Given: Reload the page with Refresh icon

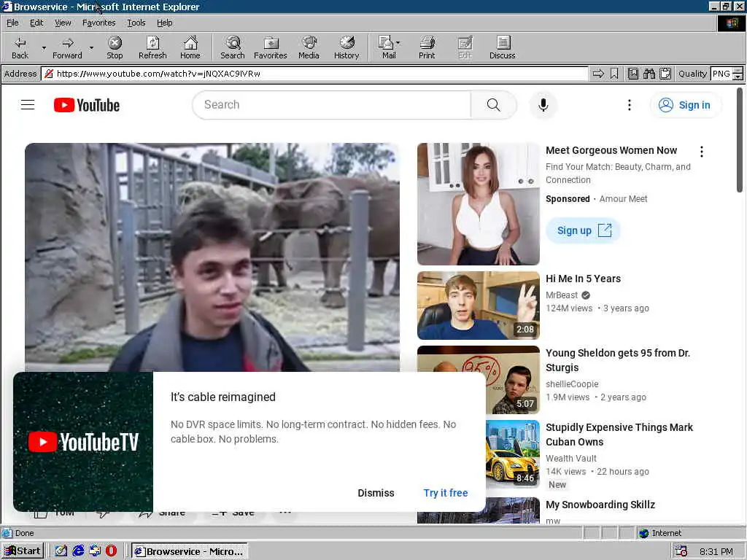Looking at the screenshot, I should pyautogui.click(x=152, y=47).
